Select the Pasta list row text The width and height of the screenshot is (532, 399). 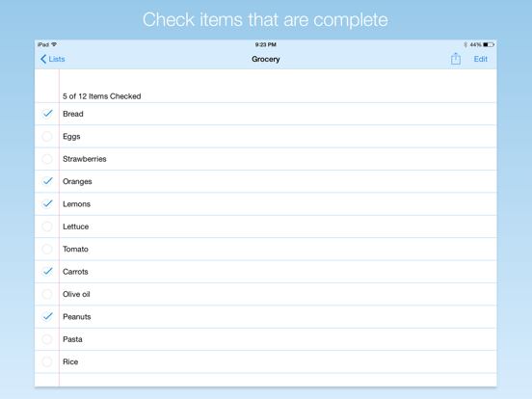pos(72,339)
